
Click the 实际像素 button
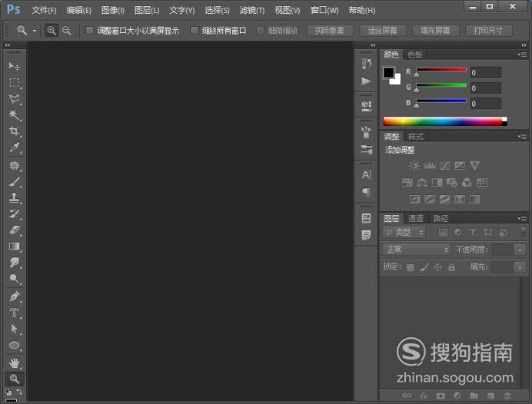(x=329, y=31)
